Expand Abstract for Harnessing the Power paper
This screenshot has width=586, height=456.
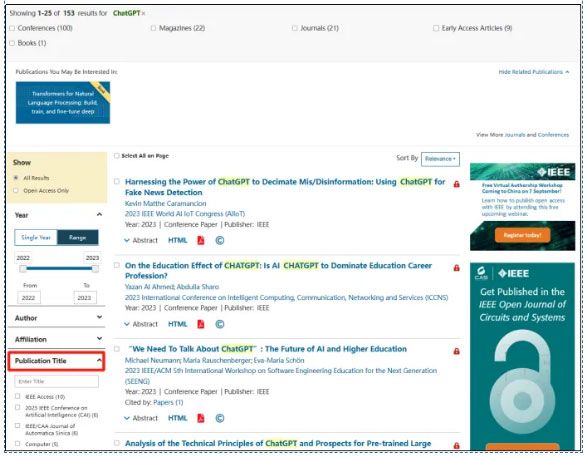[x=141, y=240]
